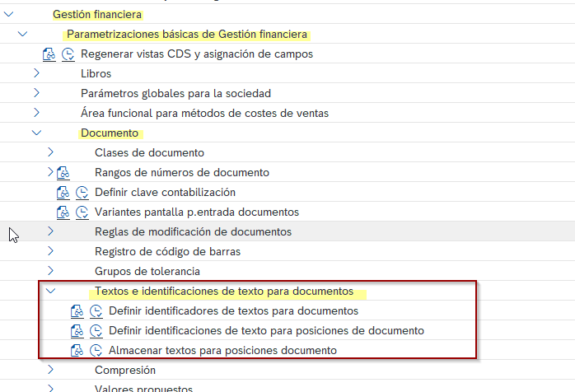Viewport: 575px width, 392px height.
Task: Execute activity icon for Regenerar vistas CDS
Action: [x=68, y=54]
